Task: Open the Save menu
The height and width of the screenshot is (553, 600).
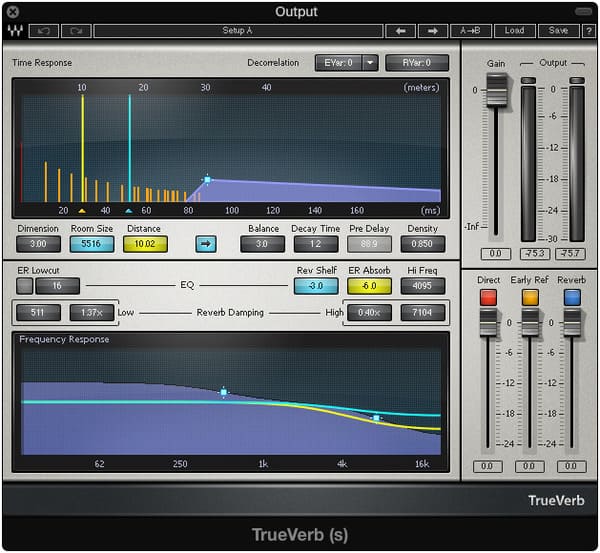Action: (x=558, y=31)
